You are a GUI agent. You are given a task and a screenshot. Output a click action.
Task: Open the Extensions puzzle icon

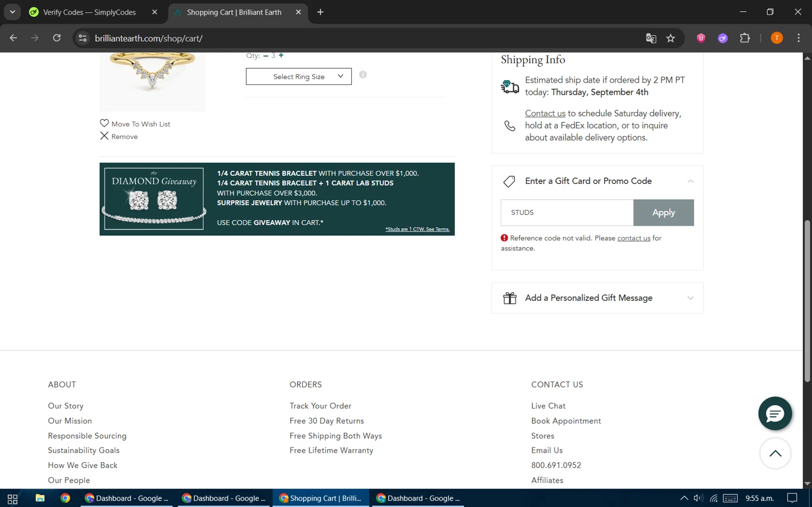[x=745, y=38]
